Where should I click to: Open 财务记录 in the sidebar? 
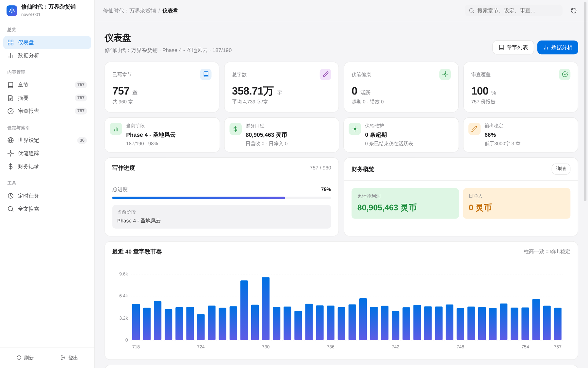(x=47, y=166)
